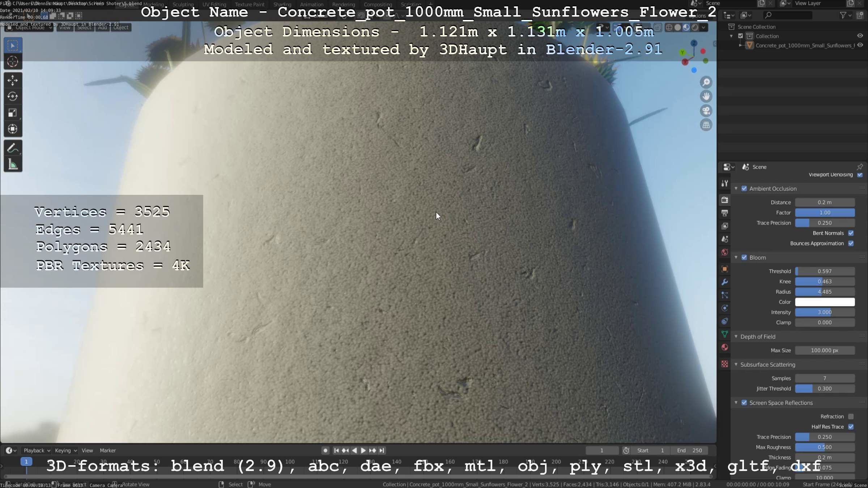Image resolution: width=868 pixels, height=488 pixels.
Task: Open the Modifier properties tab
Action: 725,282
